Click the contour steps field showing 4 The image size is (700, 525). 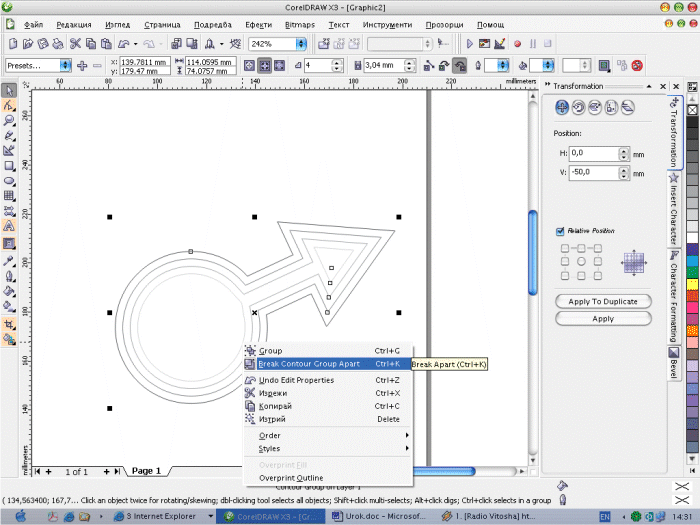pyautogui.click(x=318, y=66)
